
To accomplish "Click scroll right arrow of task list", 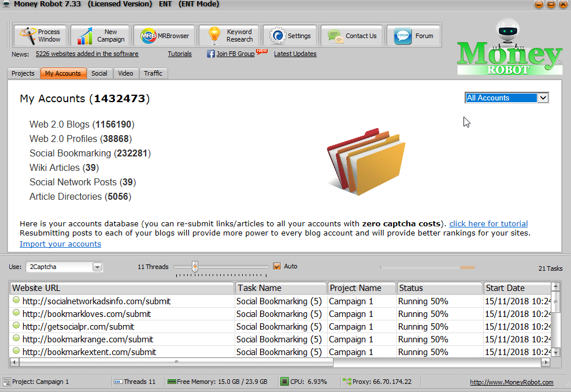I will pos(546,362).
